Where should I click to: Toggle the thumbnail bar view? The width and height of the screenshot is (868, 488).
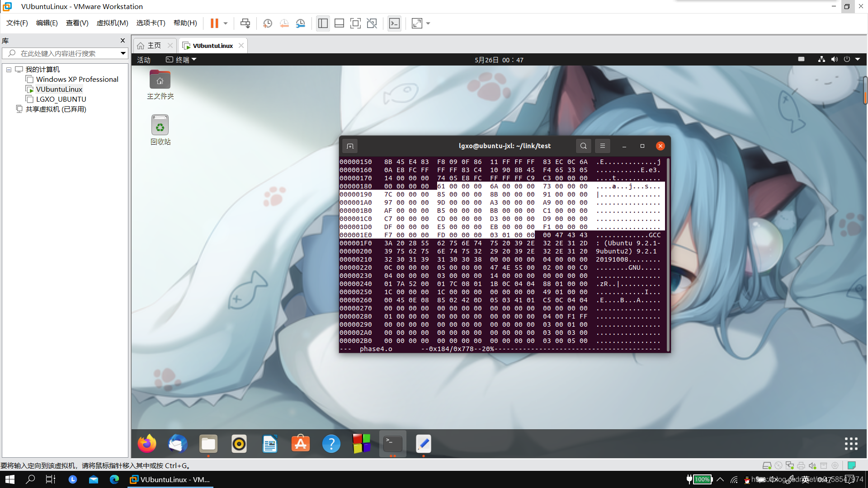tap(339, 23)
